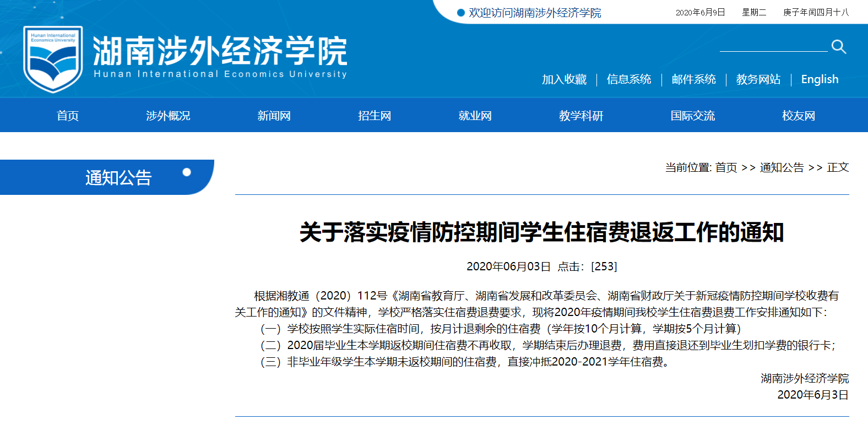Click the search input field
This screenshot has height=425, width=868.
point(773,46)
